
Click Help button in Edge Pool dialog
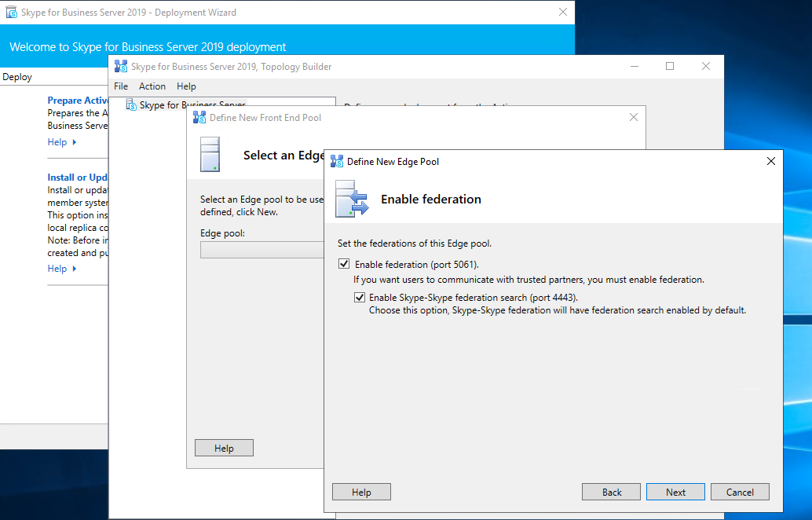361,493
